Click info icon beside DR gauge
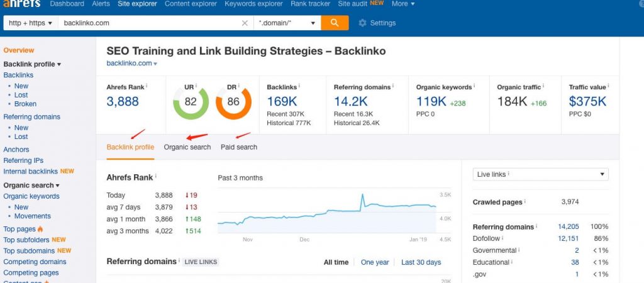Screen dimensions: 644x283 pos(238,86)
